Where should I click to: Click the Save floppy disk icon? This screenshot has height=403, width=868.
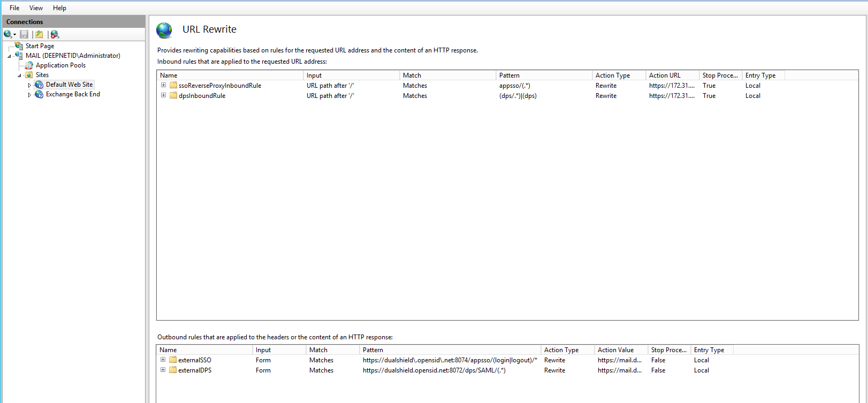(x=24, y=34)
